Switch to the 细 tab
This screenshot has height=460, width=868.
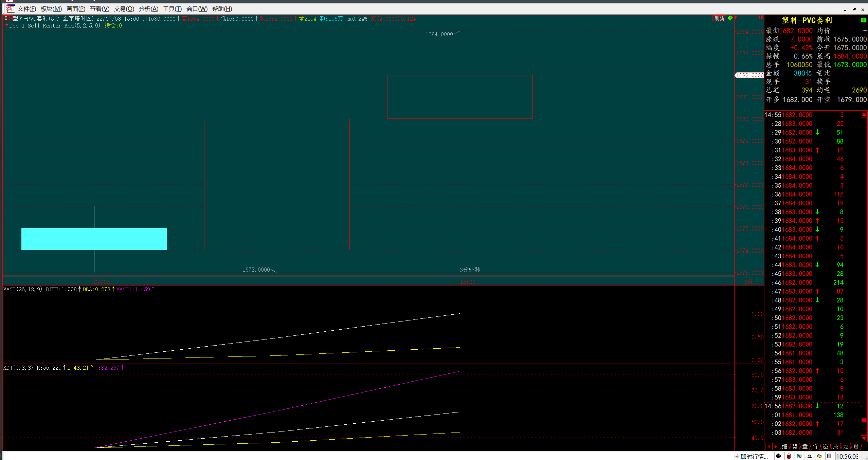(784, 446)
